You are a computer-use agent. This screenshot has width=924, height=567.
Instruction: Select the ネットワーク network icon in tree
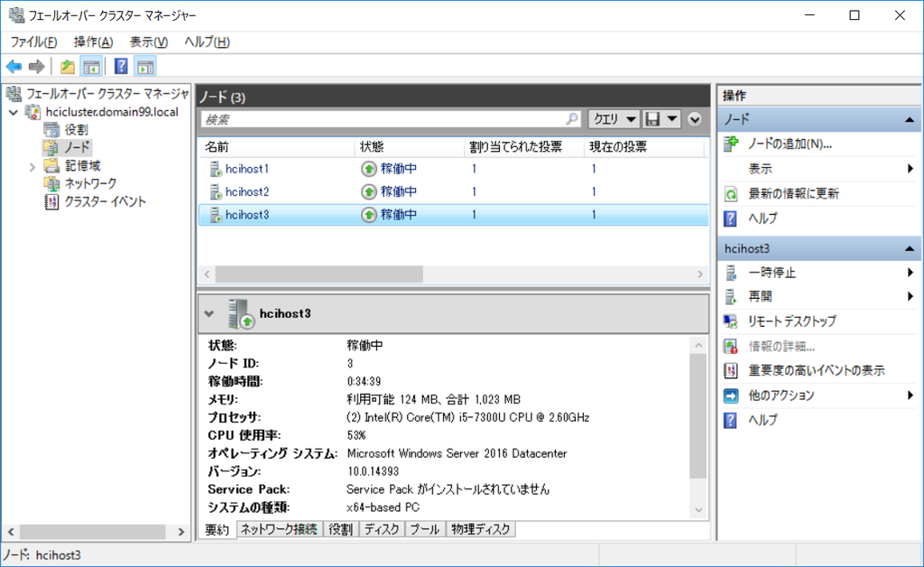[51, 183]
